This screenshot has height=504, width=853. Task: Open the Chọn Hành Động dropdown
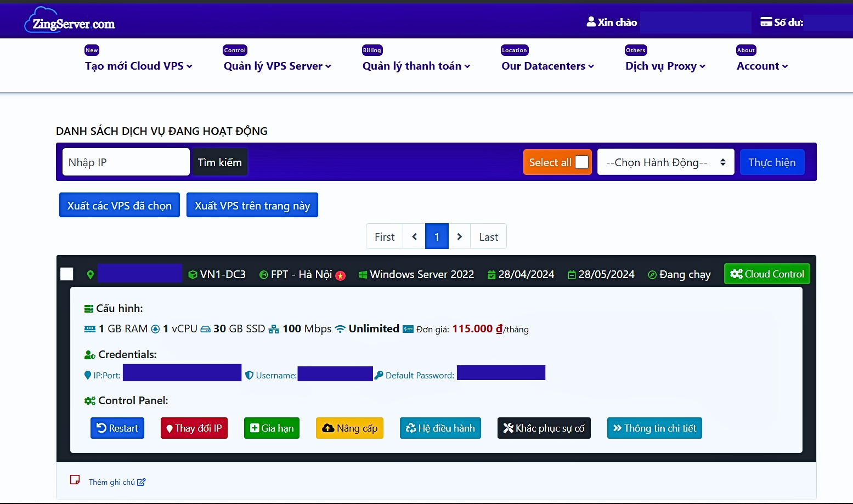[665, 162]
